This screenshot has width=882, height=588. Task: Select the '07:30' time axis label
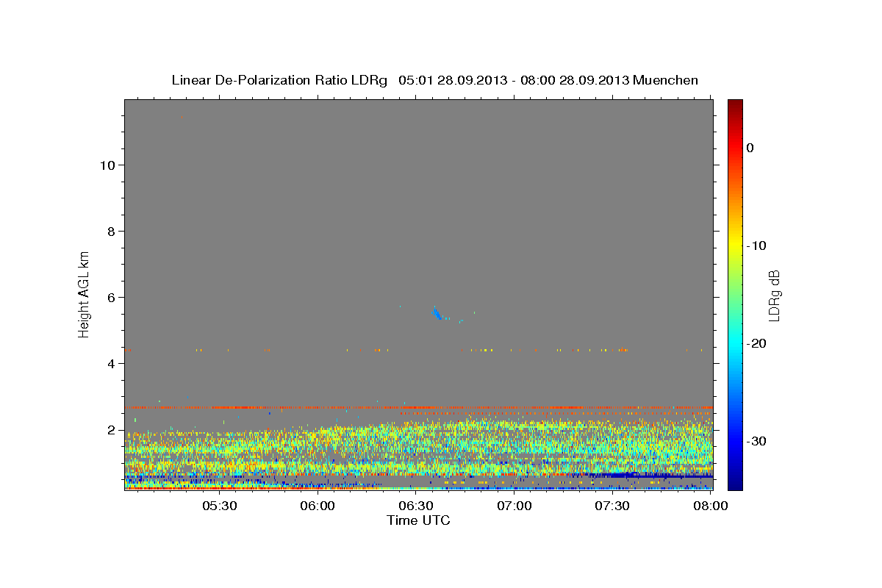click(613, 506)
